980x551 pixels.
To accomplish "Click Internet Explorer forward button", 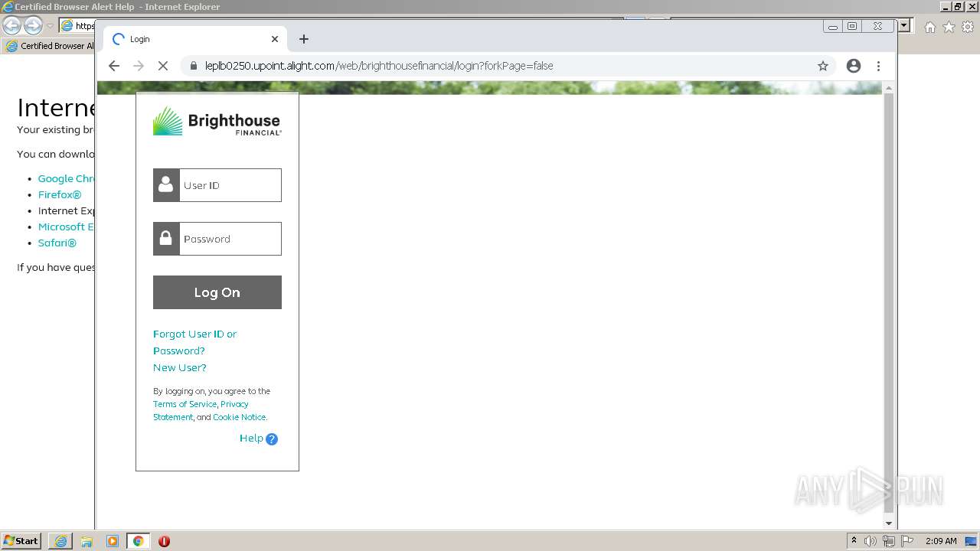I will point(33,26).
